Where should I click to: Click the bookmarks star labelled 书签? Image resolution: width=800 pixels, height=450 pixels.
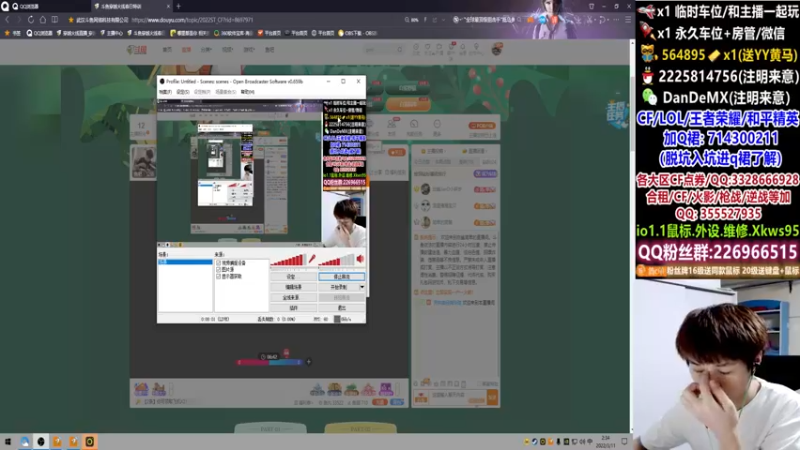coord(12,33)
